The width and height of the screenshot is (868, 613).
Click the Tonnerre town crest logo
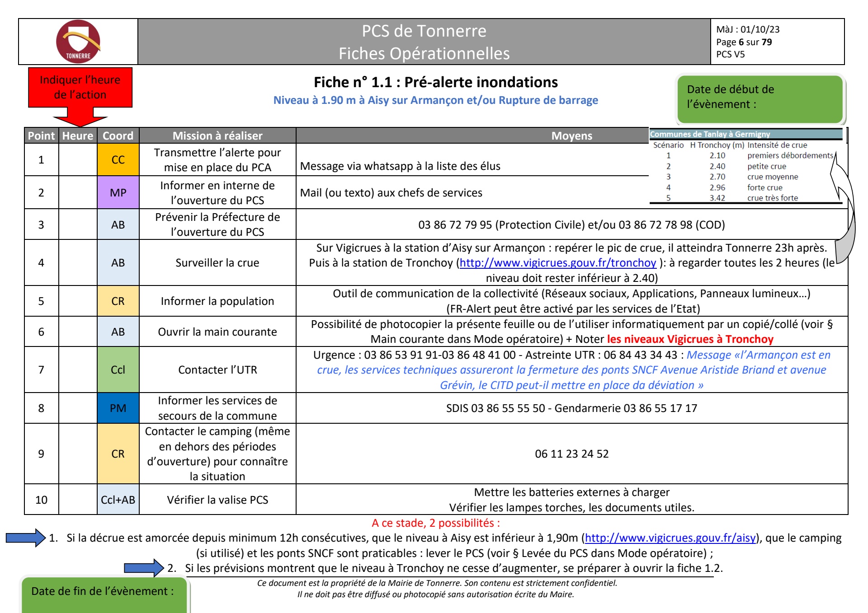coord(78,42)
